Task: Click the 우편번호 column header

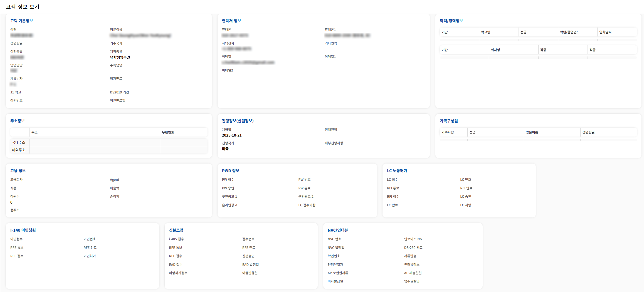Action: (x=168, y=132)
